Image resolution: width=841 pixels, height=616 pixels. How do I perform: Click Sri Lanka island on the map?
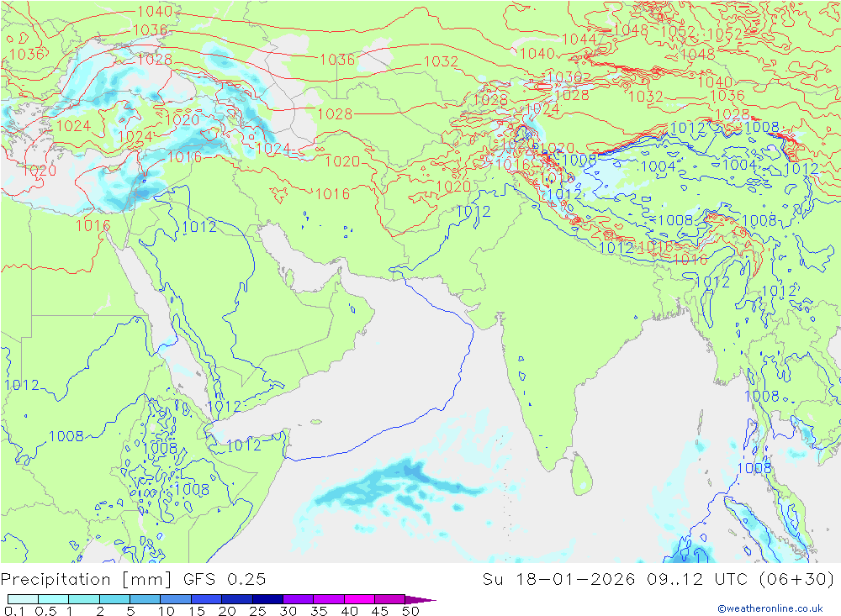(x=582, y=474)
